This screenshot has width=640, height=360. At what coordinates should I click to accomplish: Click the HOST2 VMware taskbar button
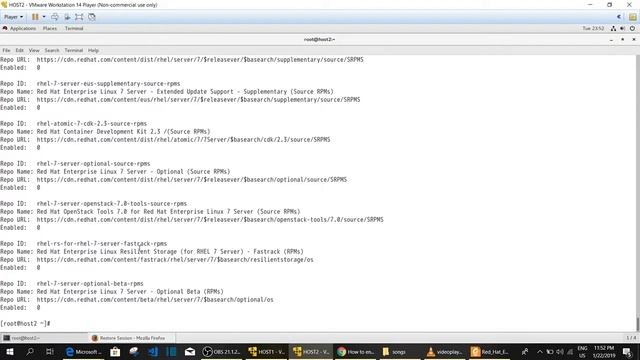pyautogui.click(x=311, y=351)
